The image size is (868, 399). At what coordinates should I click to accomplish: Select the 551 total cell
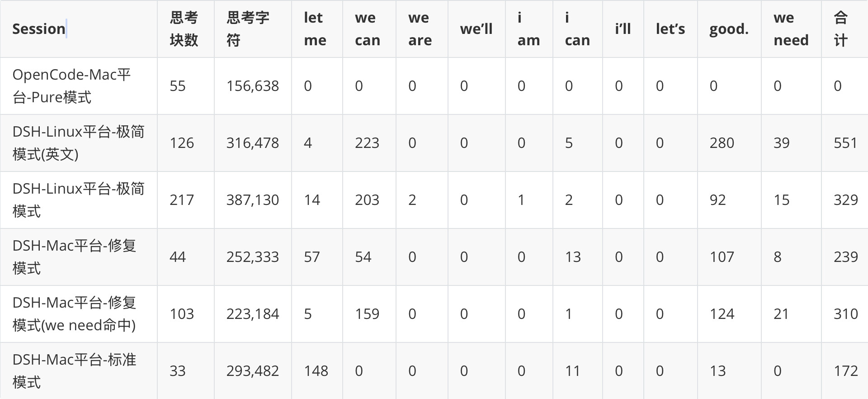[845, 143]
